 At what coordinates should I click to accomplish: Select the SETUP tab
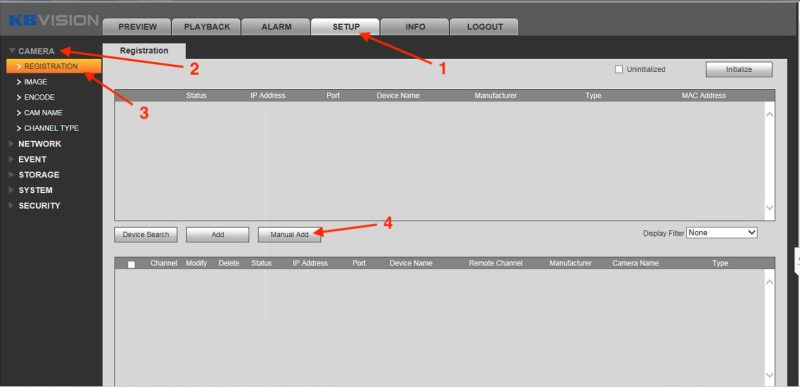345,27
